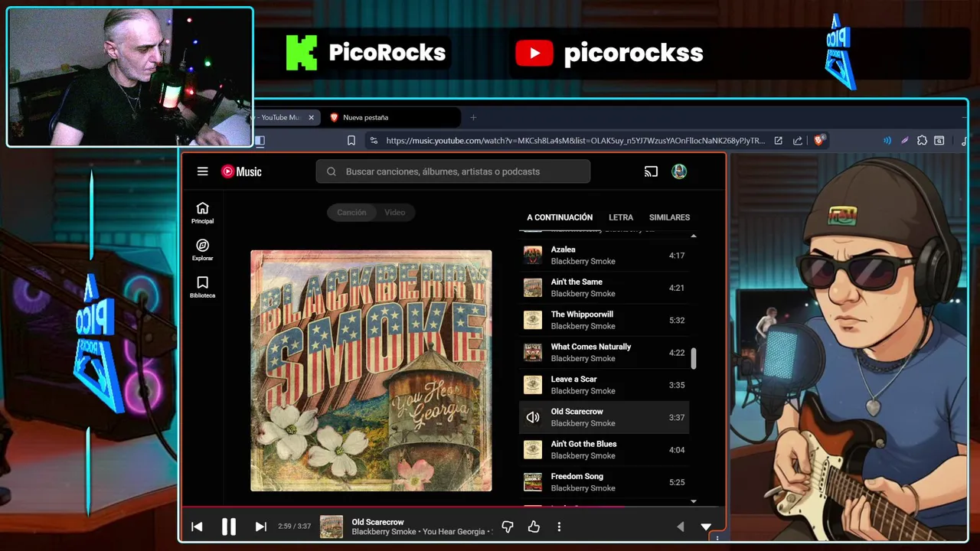980x551 pixels.
Task: Click the browser address bar URL
Action: click(x=575, y=141)
